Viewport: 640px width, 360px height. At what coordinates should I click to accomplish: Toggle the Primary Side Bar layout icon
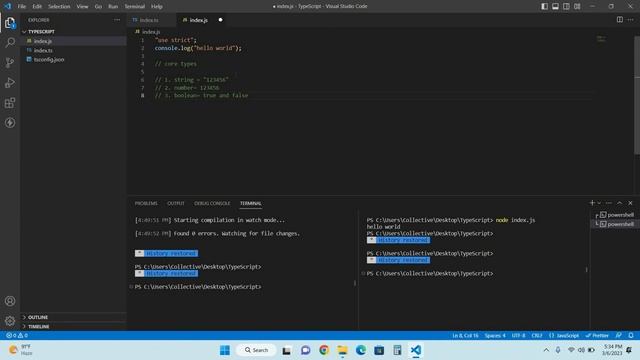pos(544,6)
